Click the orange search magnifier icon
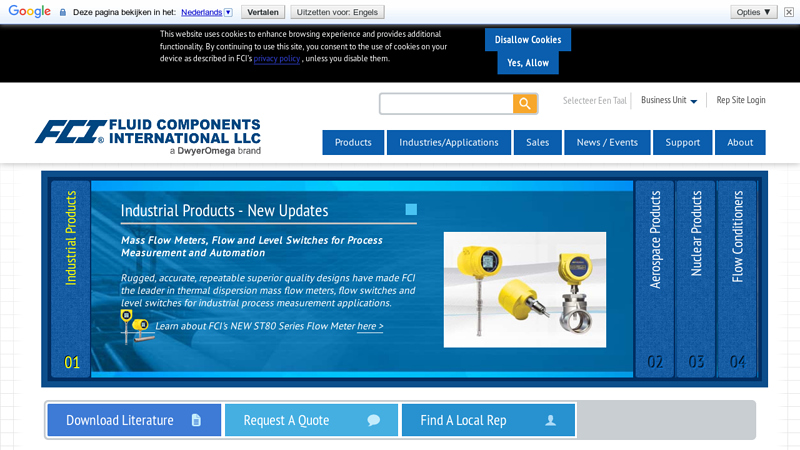Image resolution: width=800 pixels, height=450 pixels. [524, 104]
